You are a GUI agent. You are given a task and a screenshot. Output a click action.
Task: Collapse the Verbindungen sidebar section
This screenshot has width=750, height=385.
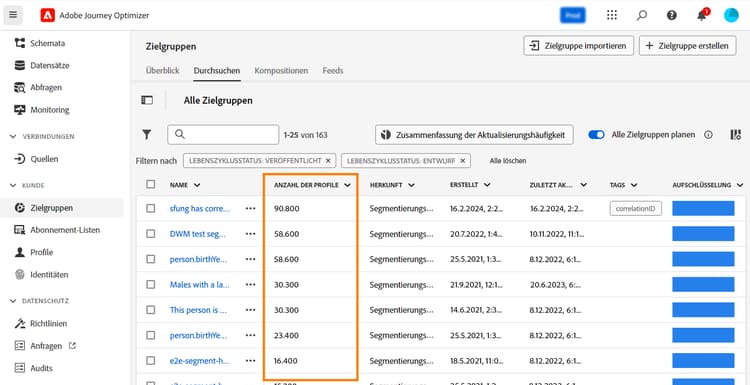[x=13, y=136]
